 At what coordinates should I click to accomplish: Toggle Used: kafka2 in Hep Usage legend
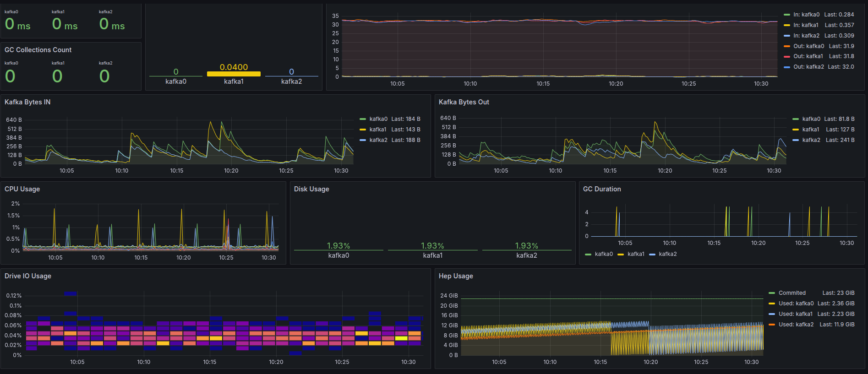[x=796, y=325]
